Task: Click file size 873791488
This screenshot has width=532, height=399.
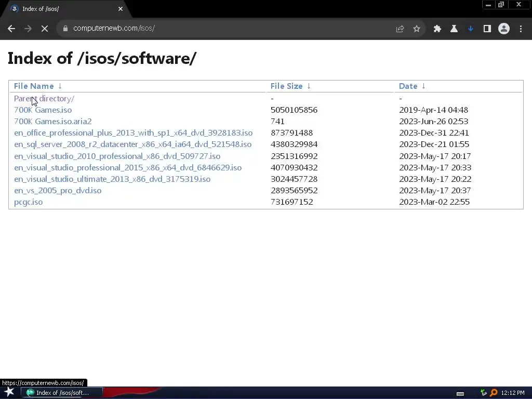Action: click(292, 133)
